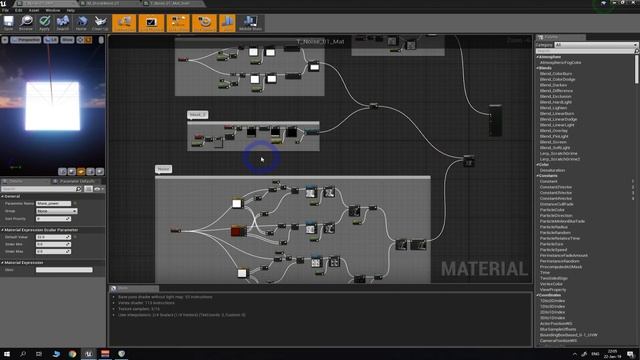Click the Default Value field

(53, 237)
